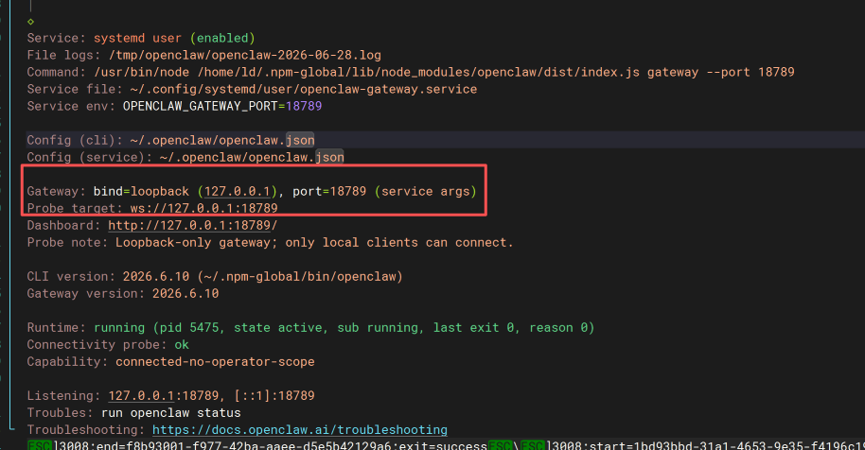The image size is (865, 450).
Task: Click the 'systemd user' service text
Action: point(137,38)
